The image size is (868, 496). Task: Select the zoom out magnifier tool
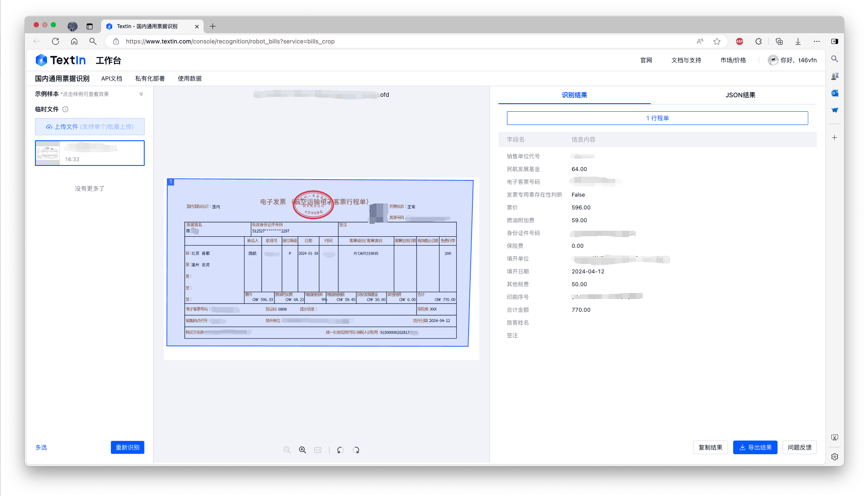(287, 450)
